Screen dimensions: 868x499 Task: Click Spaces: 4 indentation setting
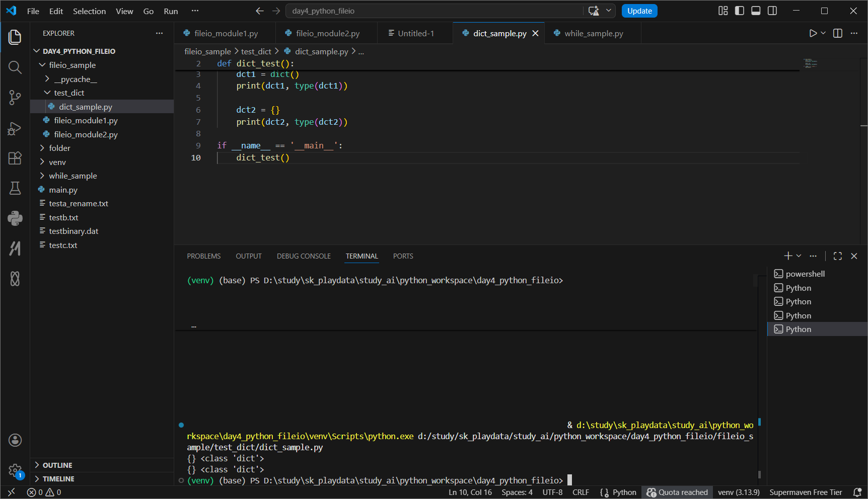[x=517, y=492]
